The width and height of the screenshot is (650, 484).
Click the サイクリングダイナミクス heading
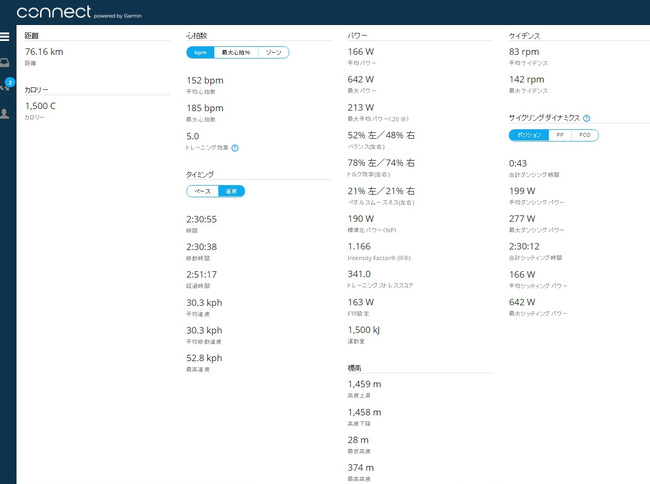coord(544,118)
